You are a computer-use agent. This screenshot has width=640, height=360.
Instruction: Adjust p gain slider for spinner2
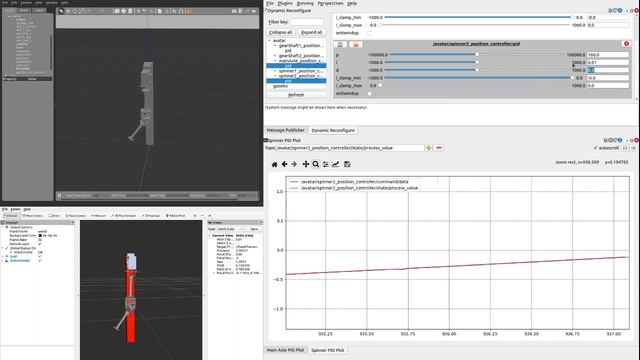click(477, 55)
